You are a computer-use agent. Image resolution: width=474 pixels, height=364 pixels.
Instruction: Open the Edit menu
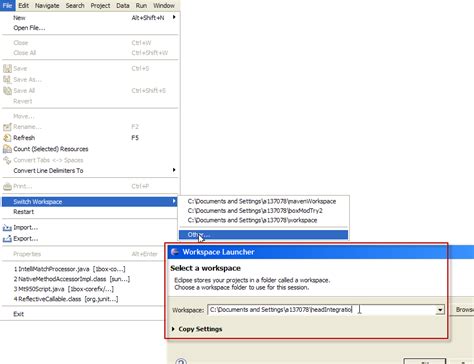(23, 6)
